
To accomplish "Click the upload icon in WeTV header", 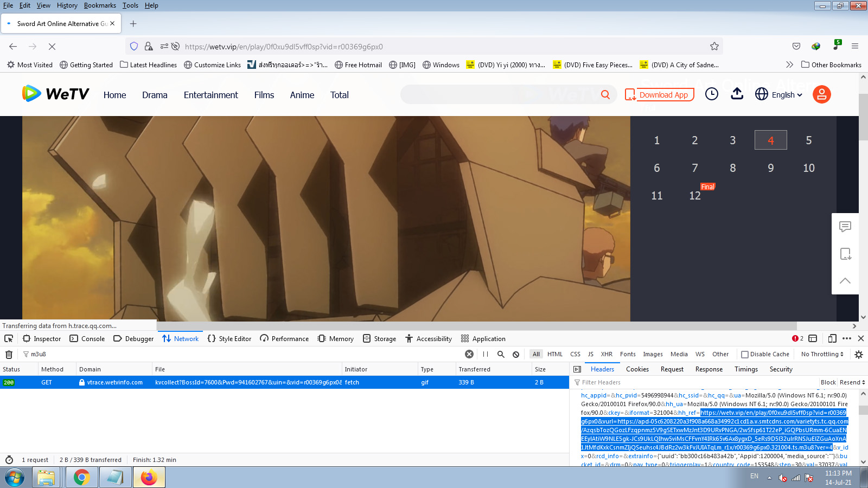I will 737,94.
